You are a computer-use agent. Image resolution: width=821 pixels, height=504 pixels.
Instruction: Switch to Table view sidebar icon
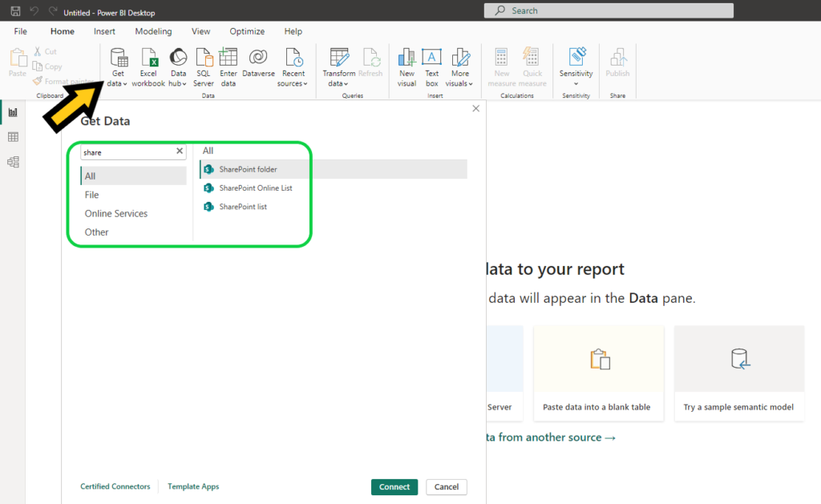13,137
